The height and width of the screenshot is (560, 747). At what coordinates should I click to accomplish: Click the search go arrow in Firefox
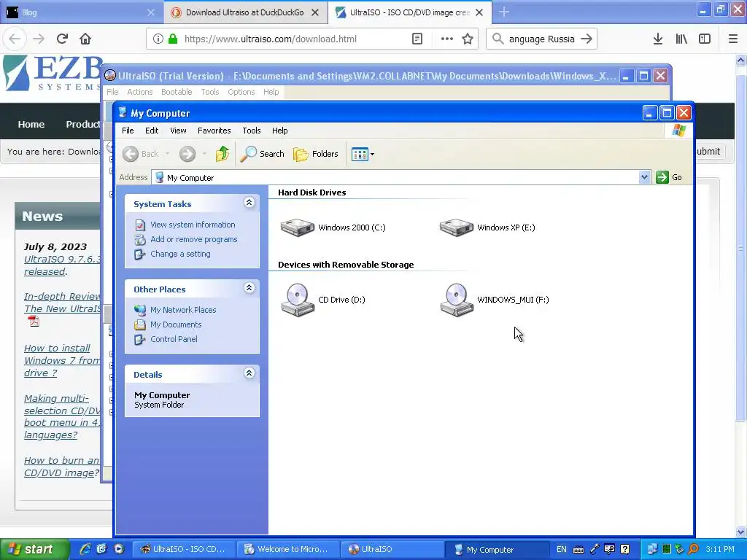coord(587,39)
